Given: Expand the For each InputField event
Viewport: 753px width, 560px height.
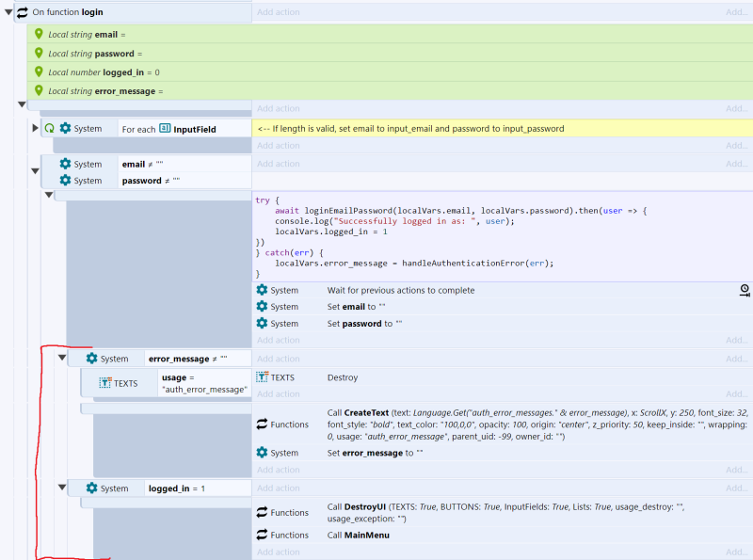Looking at the screenshot, I should [35, 128].
